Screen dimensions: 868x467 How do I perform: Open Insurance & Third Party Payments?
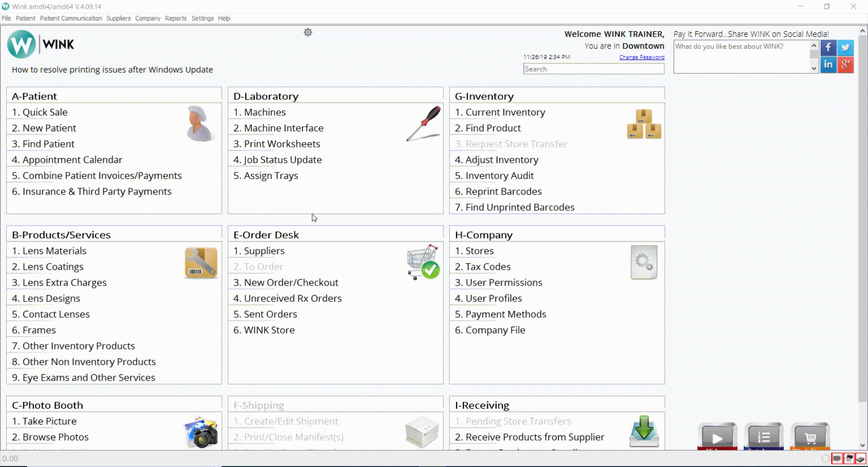[92, 191]
